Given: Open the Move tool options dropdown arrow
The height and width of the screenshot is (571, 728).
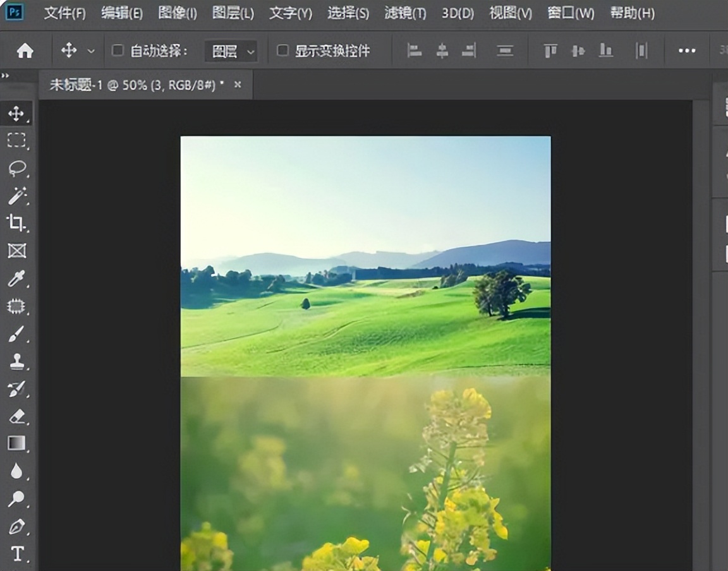Looking at the screenshot, I should (90, 51).
